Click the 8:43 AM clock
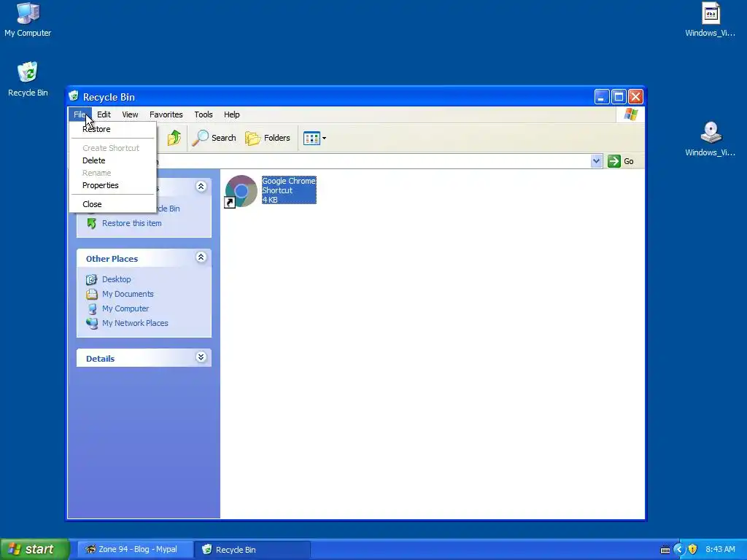The image size is (747, 560). (720, 550)
